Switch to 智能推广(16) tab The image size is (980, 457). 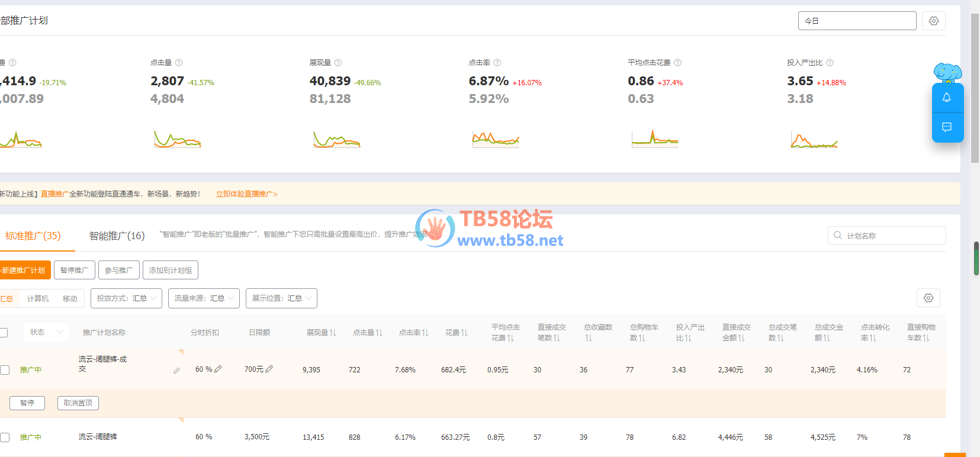[x=117, y=236]
